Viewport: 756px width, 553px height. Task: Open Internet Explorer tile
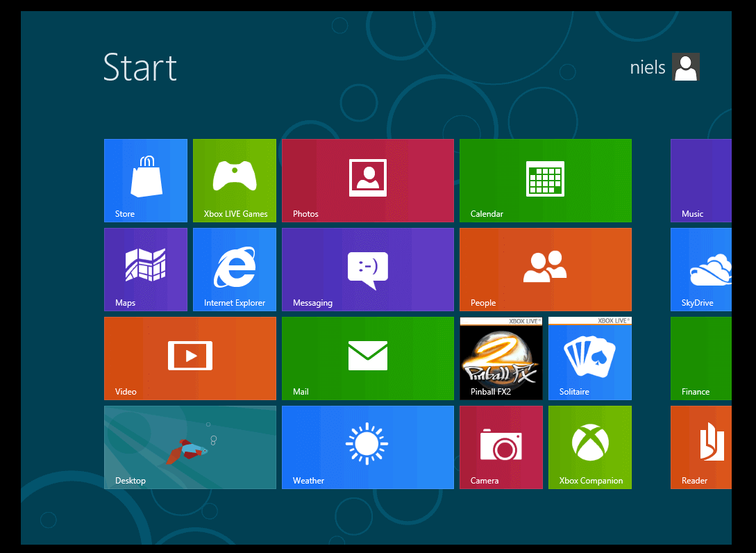coord(235,270)
